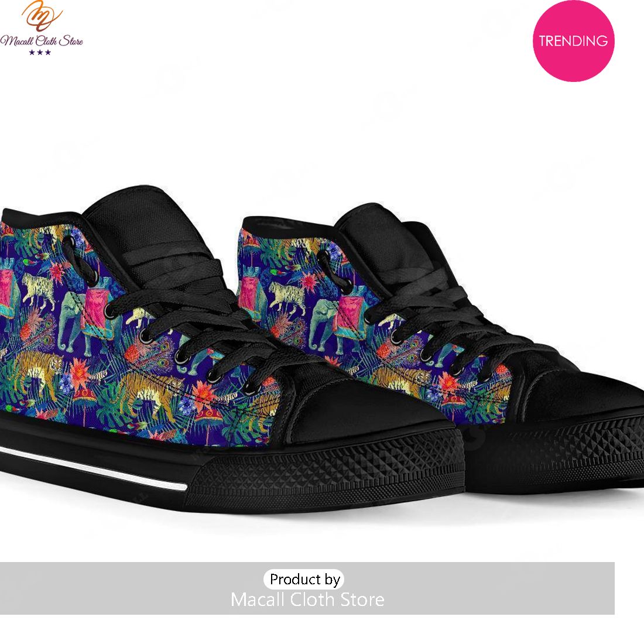644x644 pixels.
Task: Open the Macall Cloth Store script logo text
Action: click(x=42, y=40)
